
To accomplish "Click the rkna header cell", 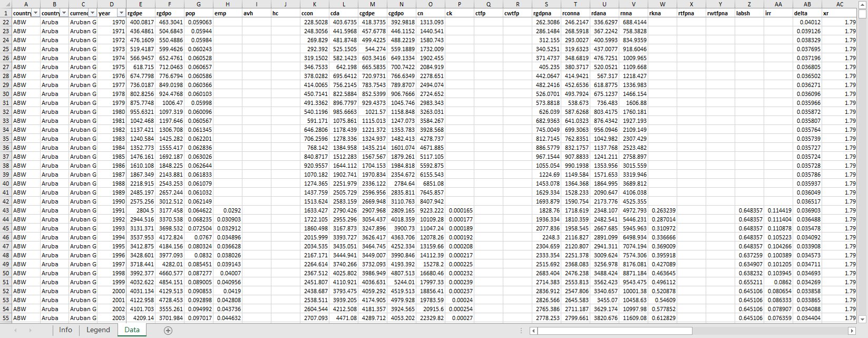I will [662, 13].
